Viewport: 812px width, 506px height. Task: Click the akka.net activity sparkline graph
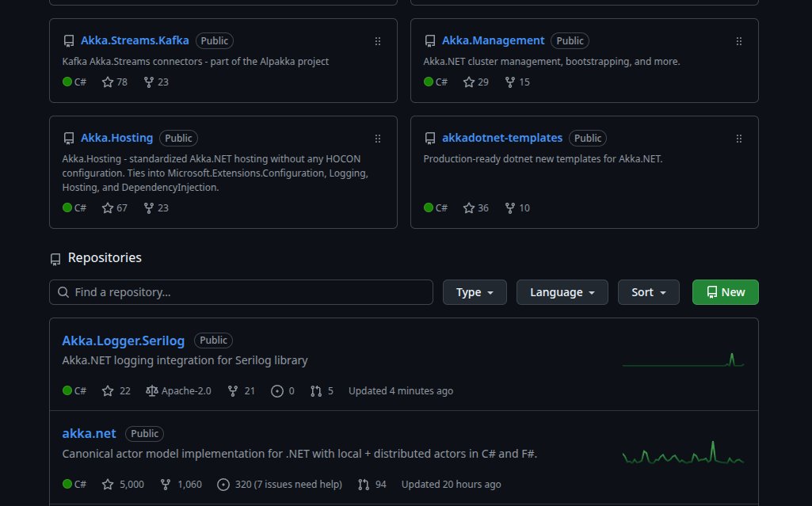(683, 453)
